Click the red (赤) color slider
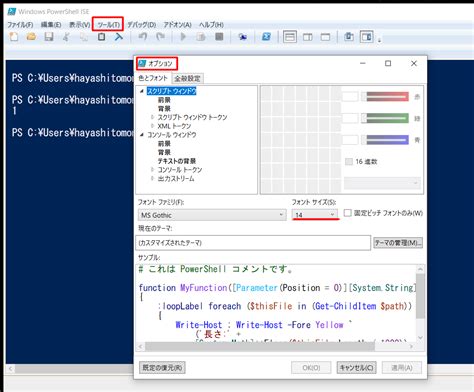 tap(386, 97)
